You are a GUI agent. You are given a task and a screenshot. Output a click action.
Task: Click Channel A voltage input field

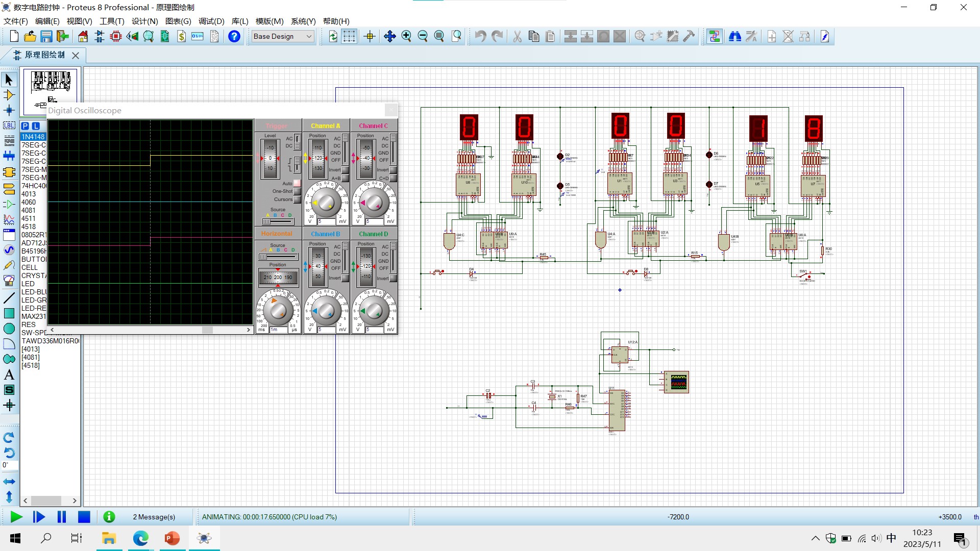coord(327,221)
